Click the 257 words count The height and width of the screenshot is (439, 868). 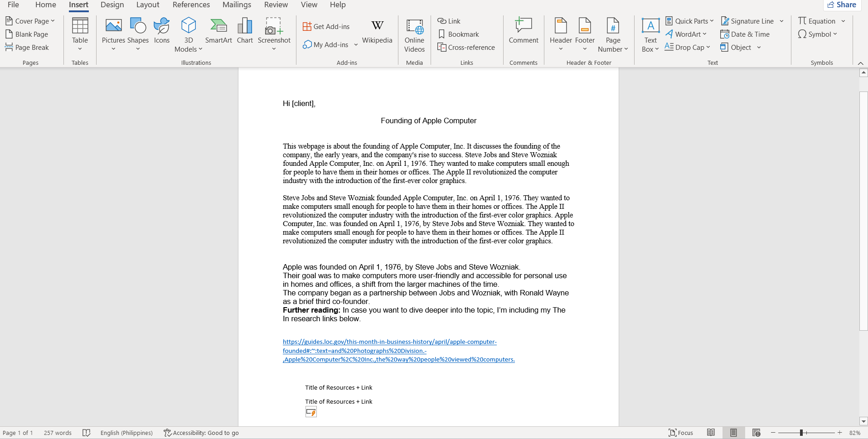click(x=58, y=433)
